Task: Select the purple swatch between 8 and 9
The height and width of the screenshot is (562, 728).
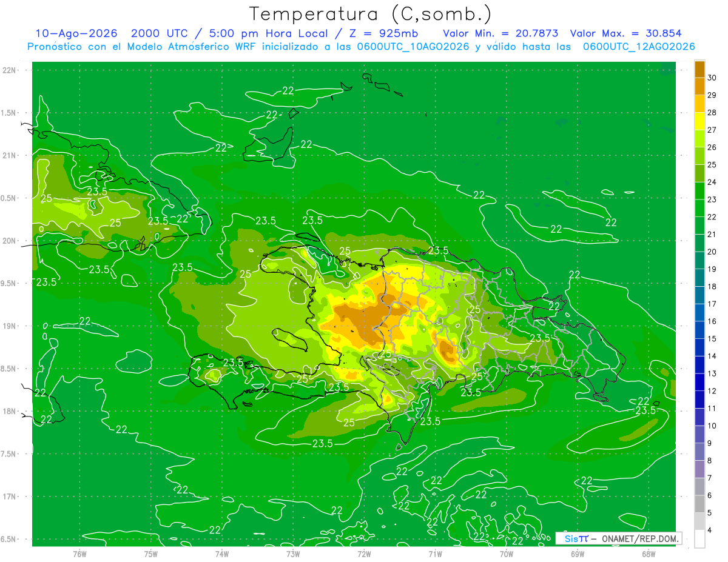Action: 699,452
